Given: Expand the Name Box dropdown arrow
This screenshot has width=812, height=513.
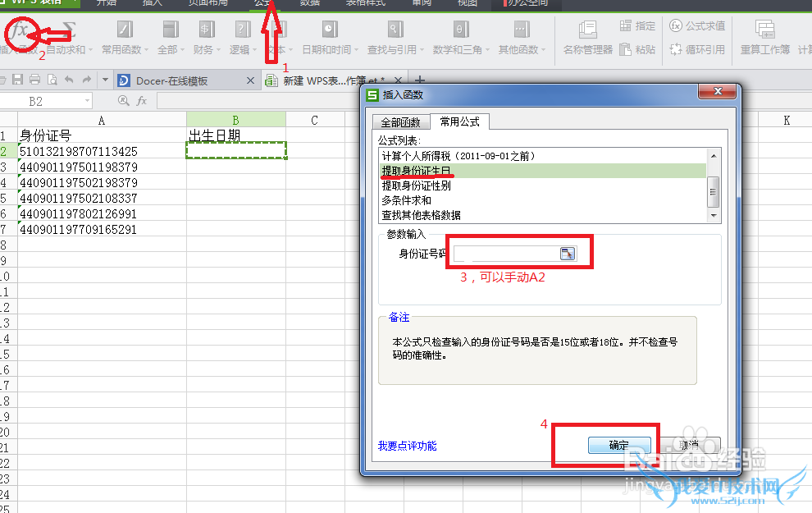Looking at the screenshot, I should (x=88, y=101).
